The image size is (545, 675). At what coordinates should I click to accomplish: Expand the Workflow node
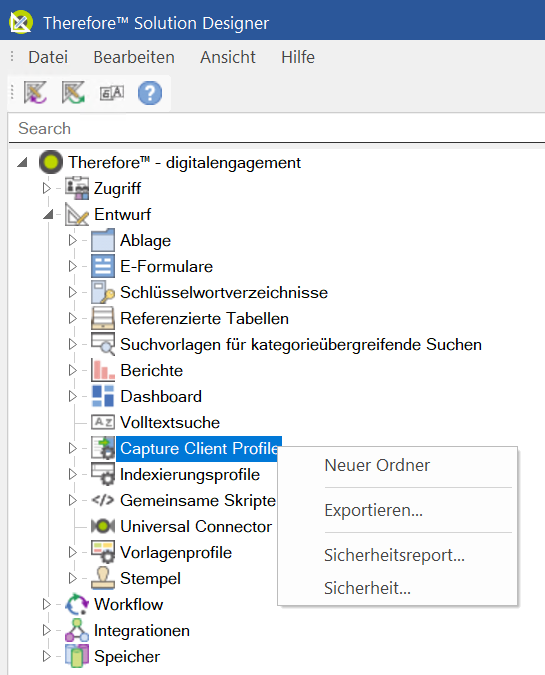[x=46, y=604]
